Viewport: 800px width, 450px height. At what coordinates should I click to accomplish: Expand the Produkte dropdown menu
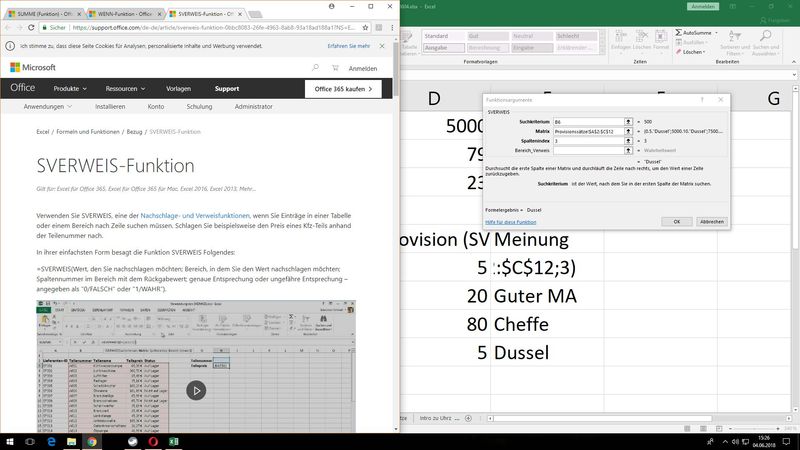pyautogui.click(x=72, y=89)
